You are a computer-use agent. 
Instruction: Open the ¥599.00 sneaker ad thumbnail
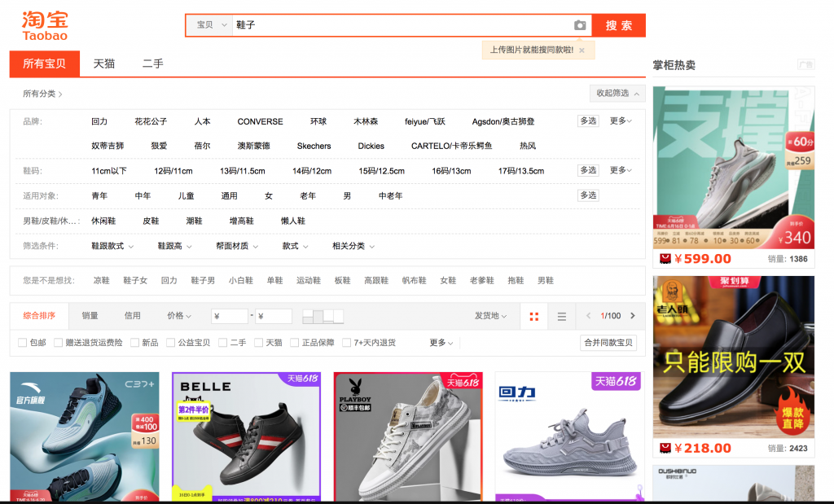pos(734,168)
